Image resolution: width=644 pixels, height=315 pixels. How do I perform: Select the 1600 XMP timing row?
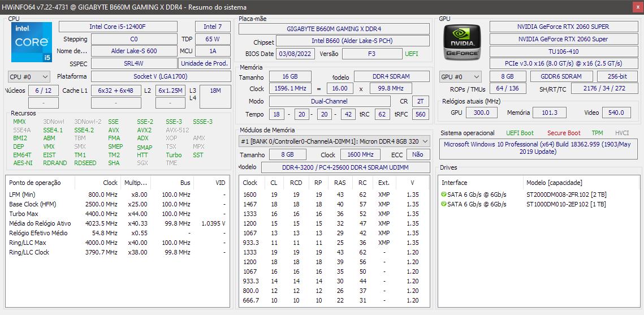coord(334,195)
